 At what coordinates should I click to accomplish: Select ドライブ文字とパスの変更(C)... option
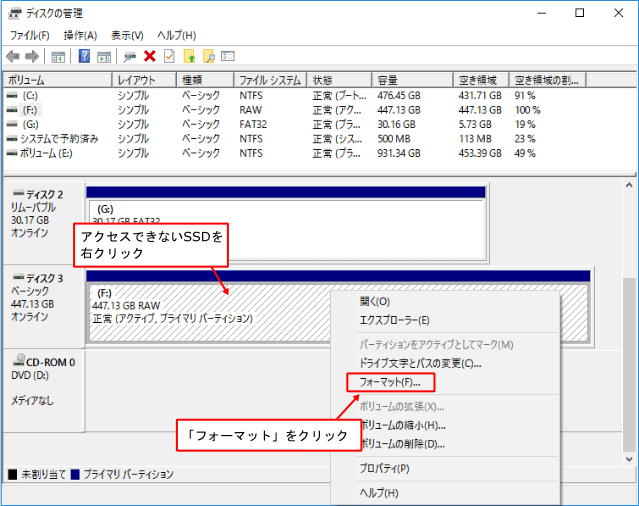[x=420, y=363]
